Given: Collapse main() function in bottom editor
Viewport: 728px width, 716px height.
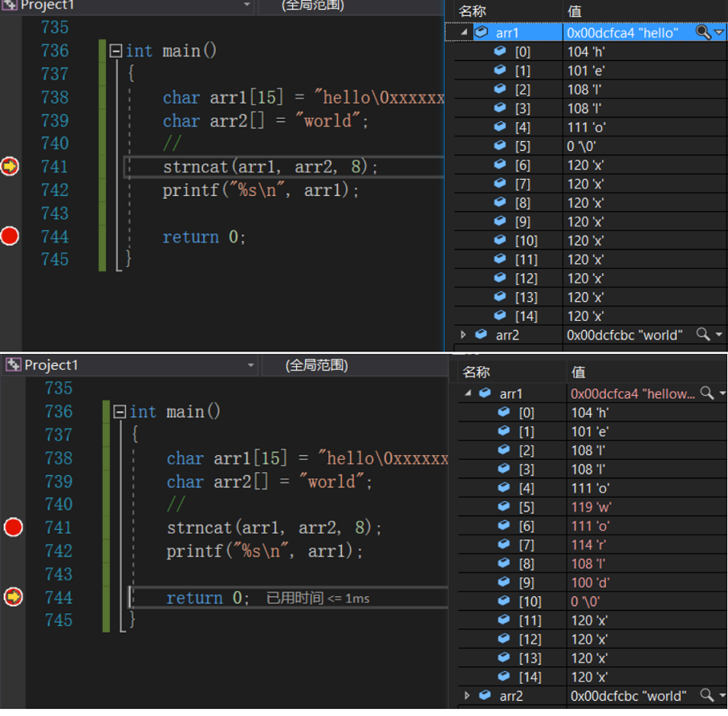Looking at the screenshot, I should [x=120, y=412].
